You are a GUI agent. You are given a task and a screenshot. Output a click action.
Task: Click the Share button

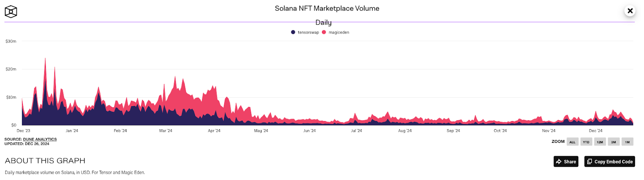point(566,161)
